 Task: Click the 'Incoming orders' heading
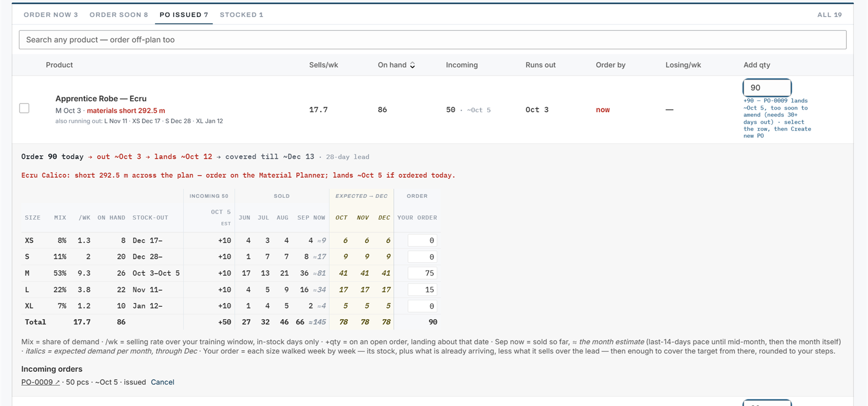tap(52, 369)
